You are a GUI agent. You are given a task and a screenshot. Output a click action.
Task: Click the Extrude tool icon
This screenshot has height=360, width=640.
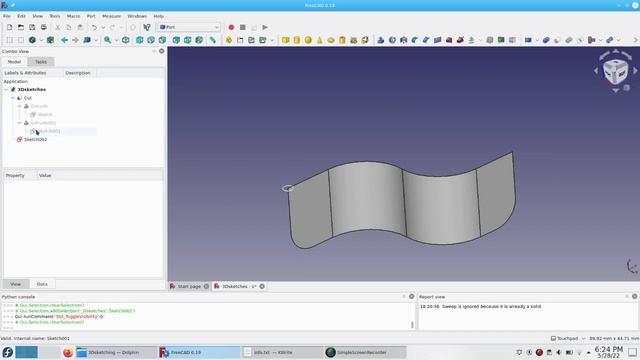[381, 40]
